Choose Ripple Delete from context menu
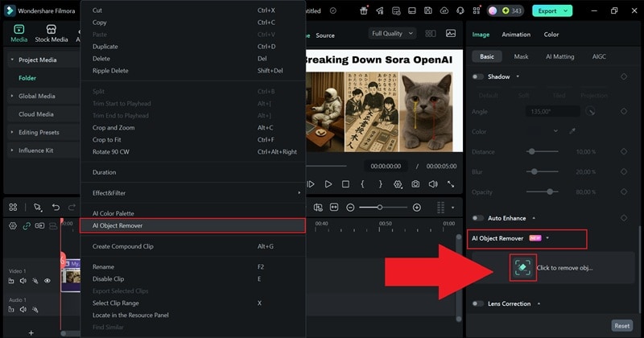The width and height of the screenshot is (644, 338). click(x=193, y=71)
